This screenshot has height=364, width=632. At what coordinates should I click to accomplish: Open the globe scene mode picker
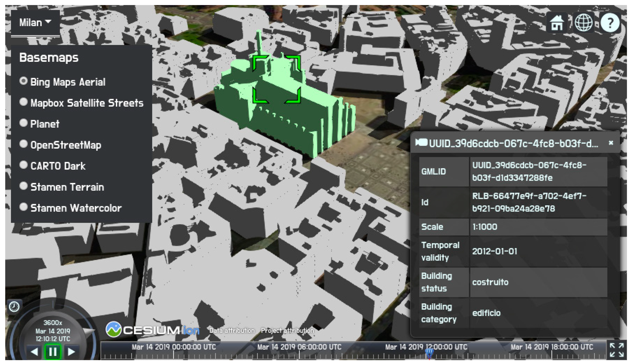coord(584,23)
